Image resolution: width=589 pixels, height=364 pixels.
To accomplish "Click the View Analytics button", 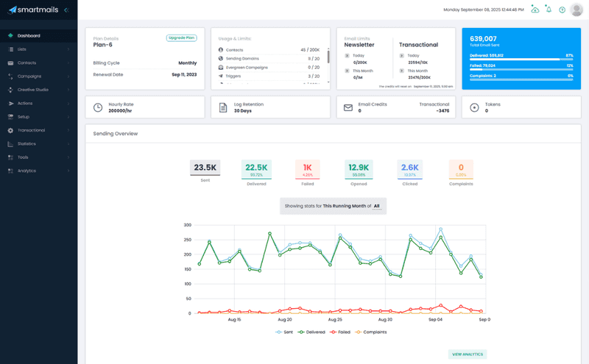I will click(468, 354).
